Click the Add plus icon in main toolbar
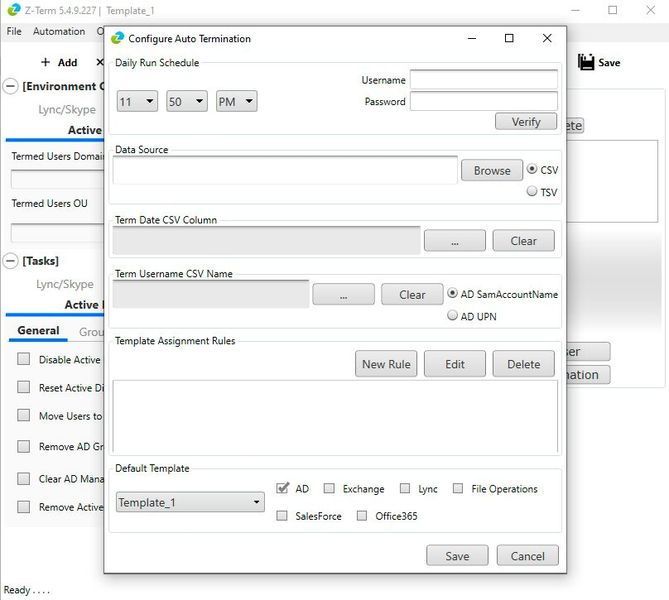 (45, 62)
